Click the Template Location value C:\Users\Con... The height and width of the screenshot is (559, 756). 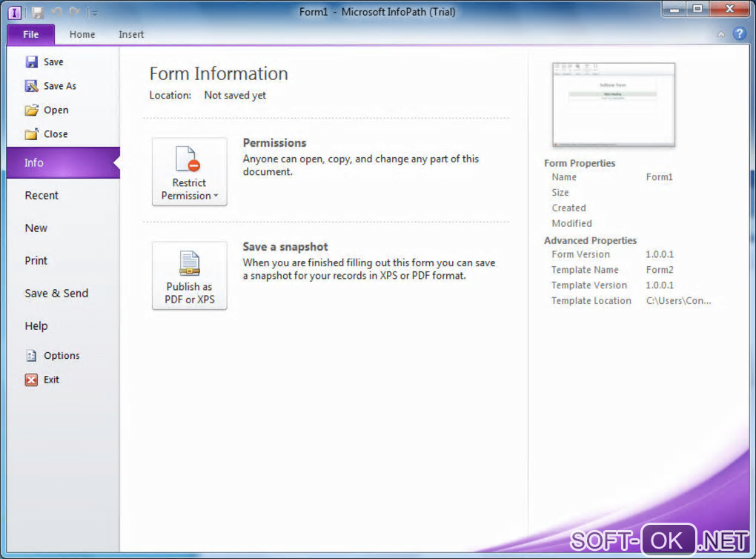click(x=678, y=300)
